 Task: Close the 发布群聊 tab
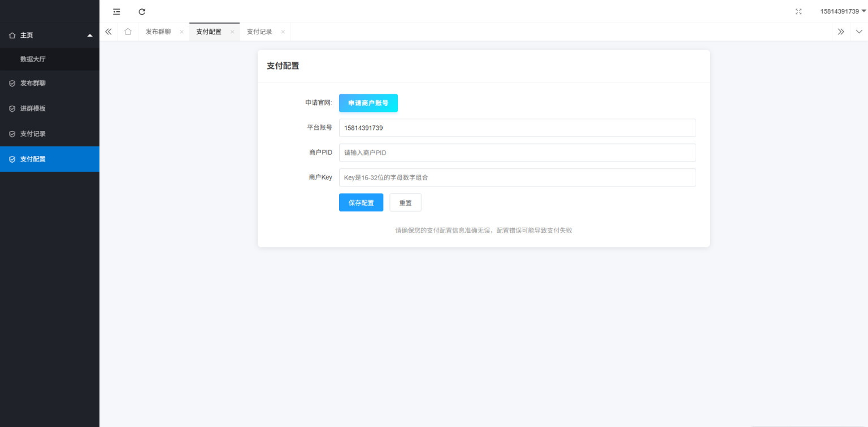[181, 32]
